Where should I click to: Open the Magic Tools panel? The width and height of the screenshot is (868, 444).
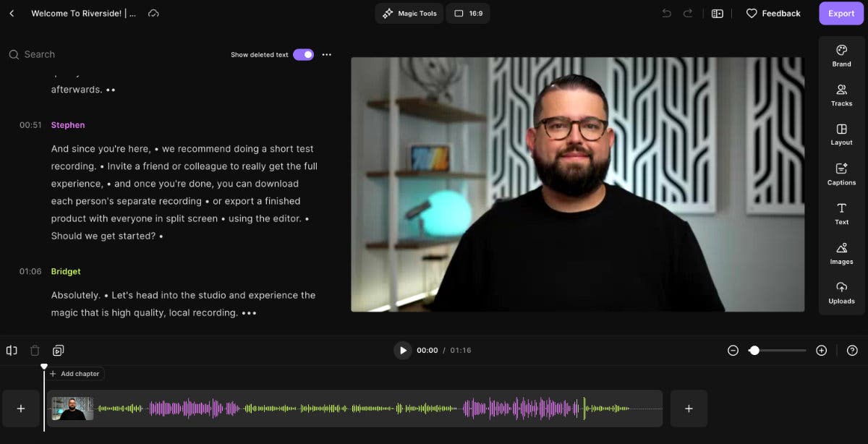pos(409,13)
